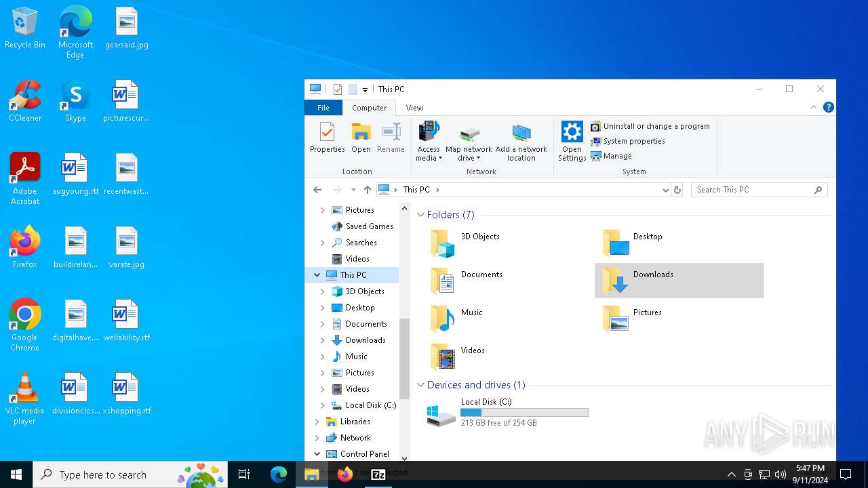Select the CCleaner desktop shortcut
Viewport: 868px width, 488px height.
click(25, 102)
